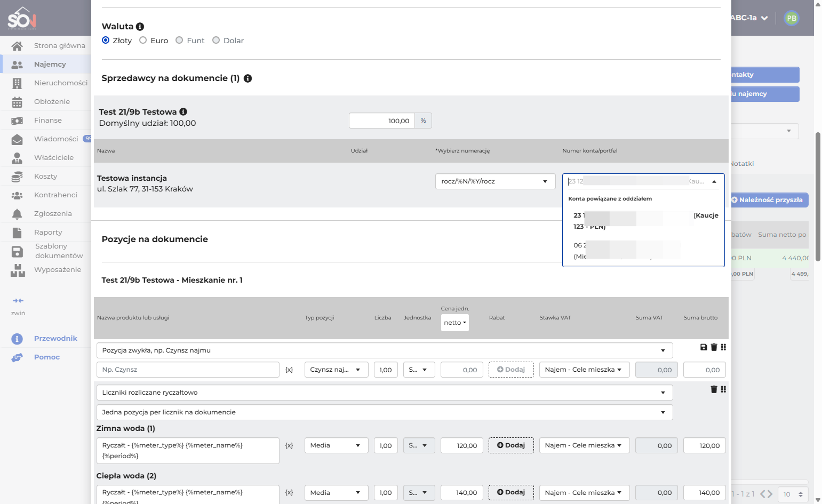Open the PB user avatar menu
Viewport: 822px width, 504px height.
pyautogui.click(x=792, y=18)
